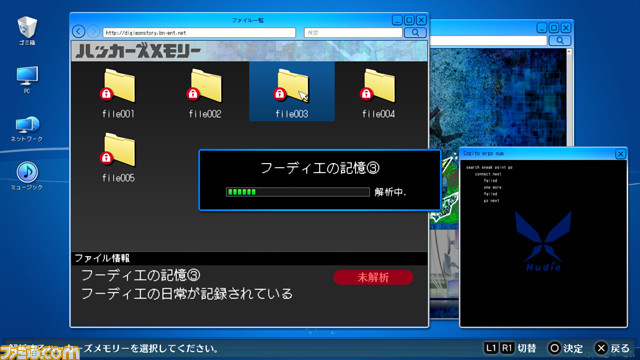Maximize the ファイル一覧 window

(409, 20)
